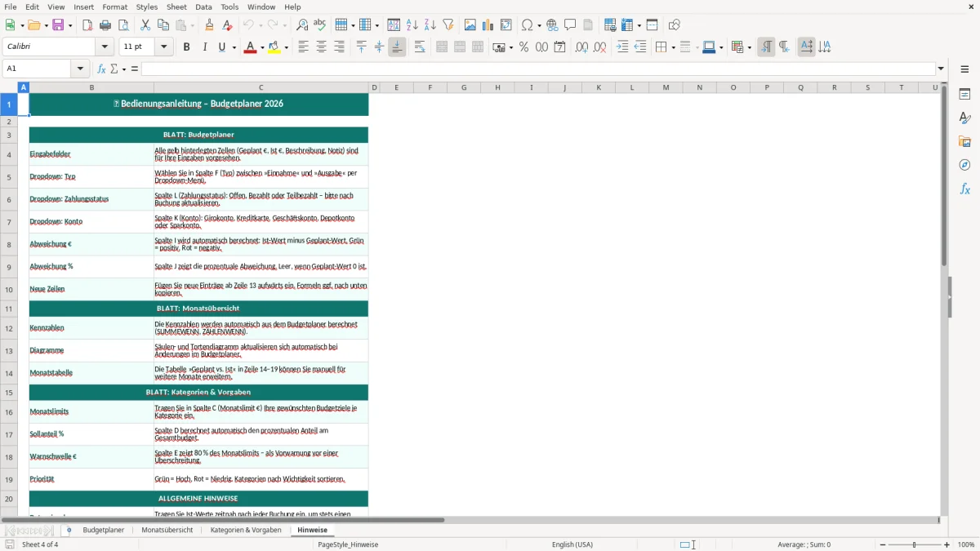The image size is (980, 551).
Task: Open the Open-document dropdown arrow
Action: coord(46,25)
